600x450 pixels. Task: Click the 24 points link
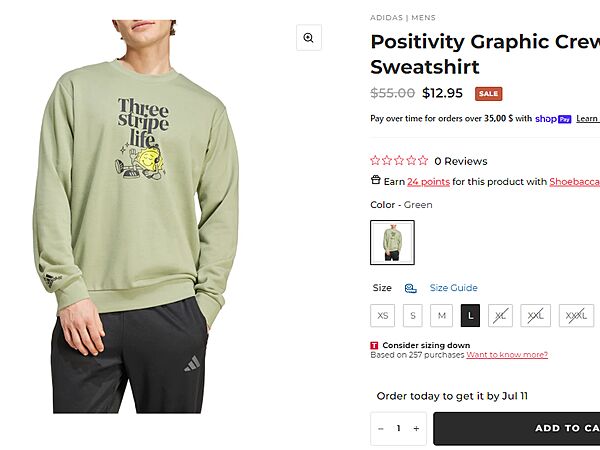coord(428,182)
